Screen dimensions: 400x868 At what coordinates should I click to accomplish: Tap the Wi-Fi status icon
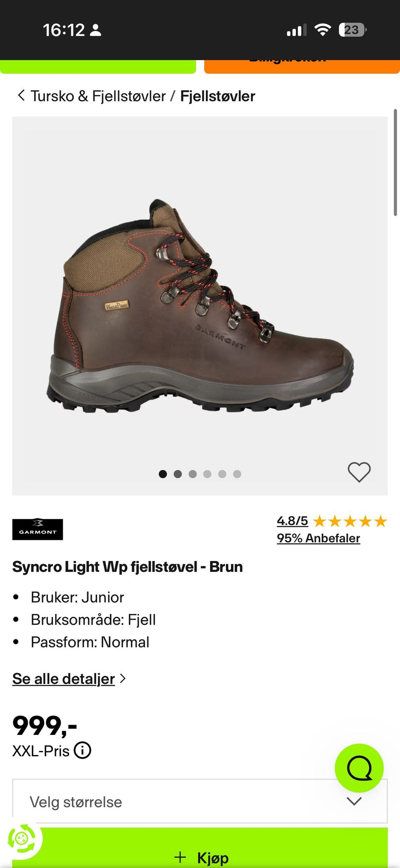(322, 30)
